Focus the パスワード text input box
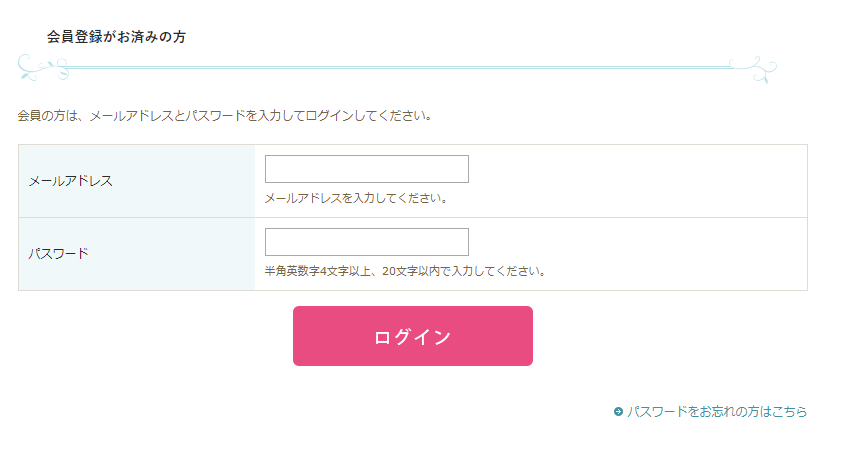 tap(366, 242)
